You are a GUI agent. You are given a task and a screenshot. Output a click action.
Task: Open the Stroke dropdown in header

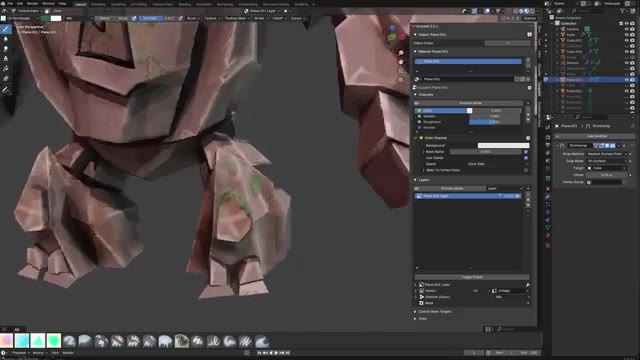tap(260, 18)
